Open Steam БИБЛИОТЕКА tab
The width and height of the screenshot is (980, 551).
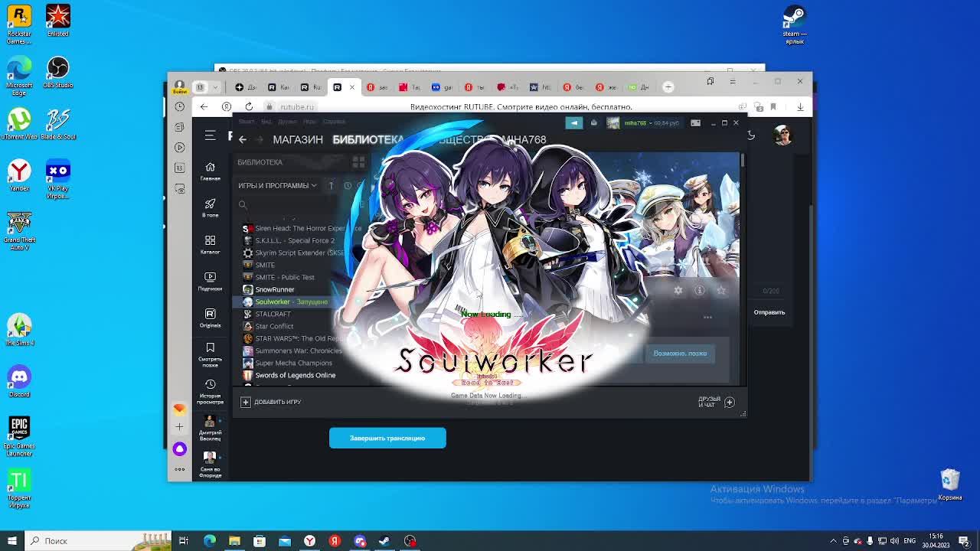[368, 139]
